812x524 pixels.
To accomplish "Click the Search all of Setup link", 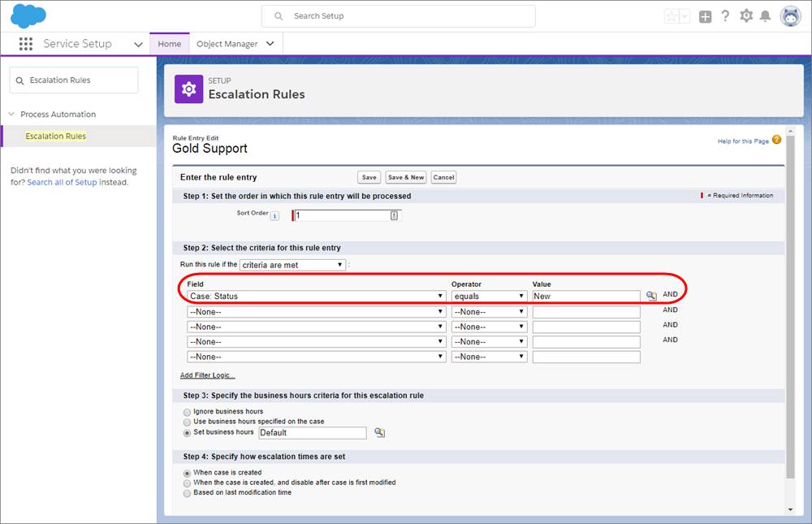I will [x=62, y=183].
